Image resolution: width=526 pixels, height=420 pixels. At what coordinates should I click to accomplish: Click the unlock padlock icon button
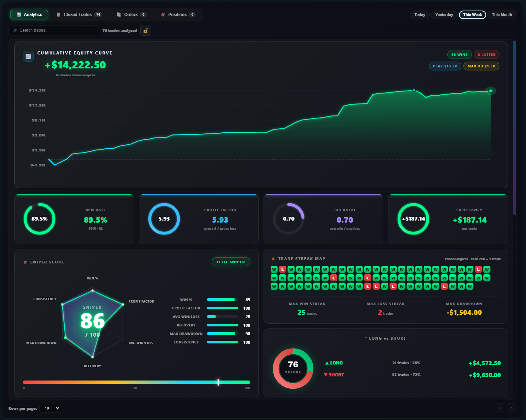[x=146, y=31]
